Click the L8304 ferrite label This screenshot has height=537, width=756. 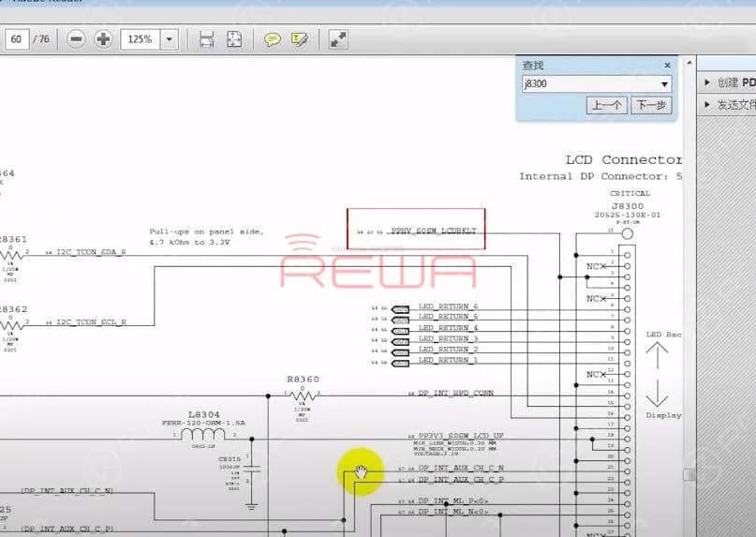(203, 414)
